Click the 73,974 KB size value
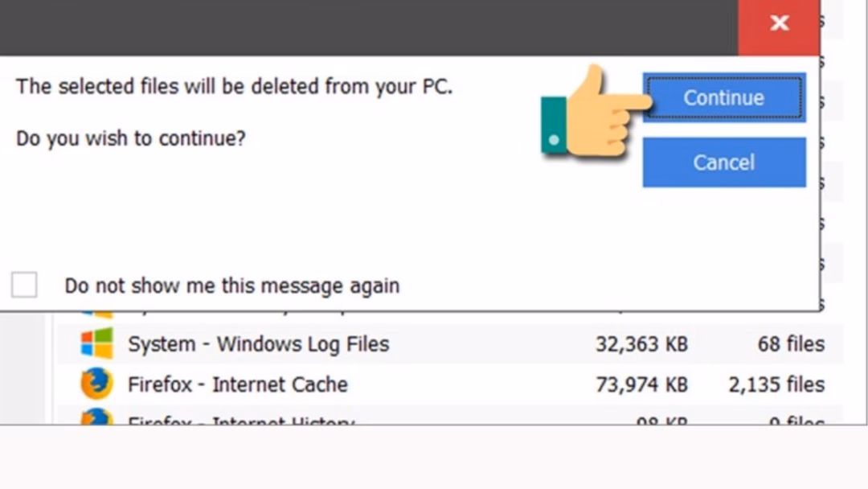 [641, 384]
